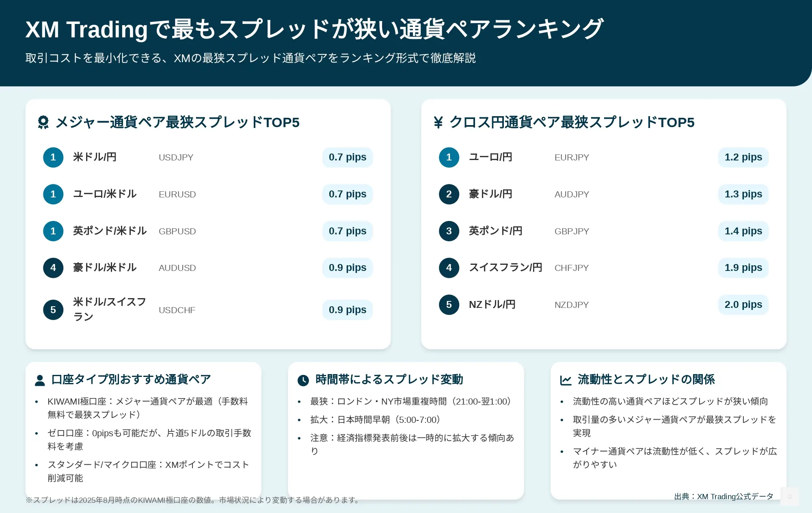Click the NZDJPY ticker symbol
Screen dimensions: 812x513
coord(572,305)
